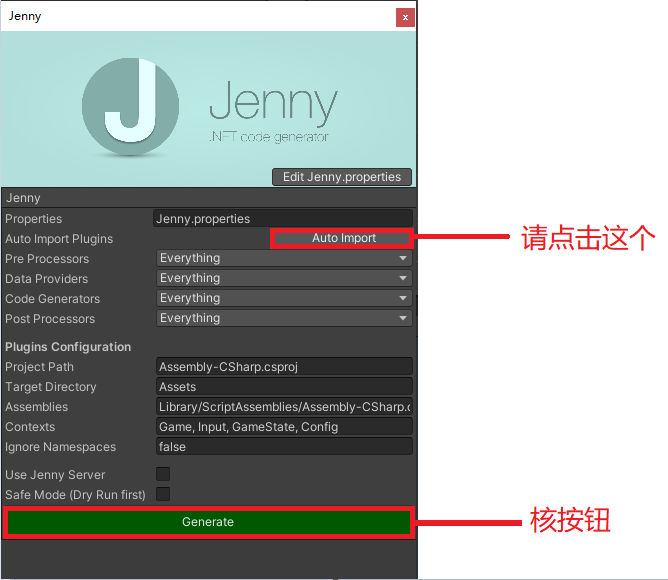Click the Edit Jenny.properties button
This screenshot has width=668, height=580.
click(342, 177)
